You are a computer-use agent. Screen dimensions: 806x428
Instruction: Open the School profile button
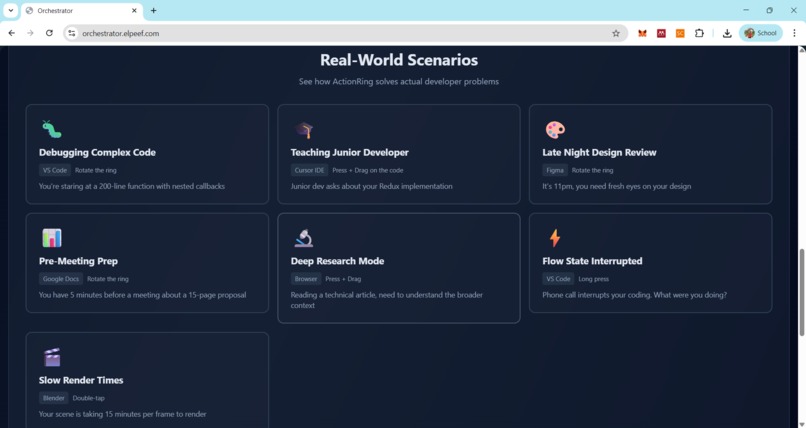point(761,33)
